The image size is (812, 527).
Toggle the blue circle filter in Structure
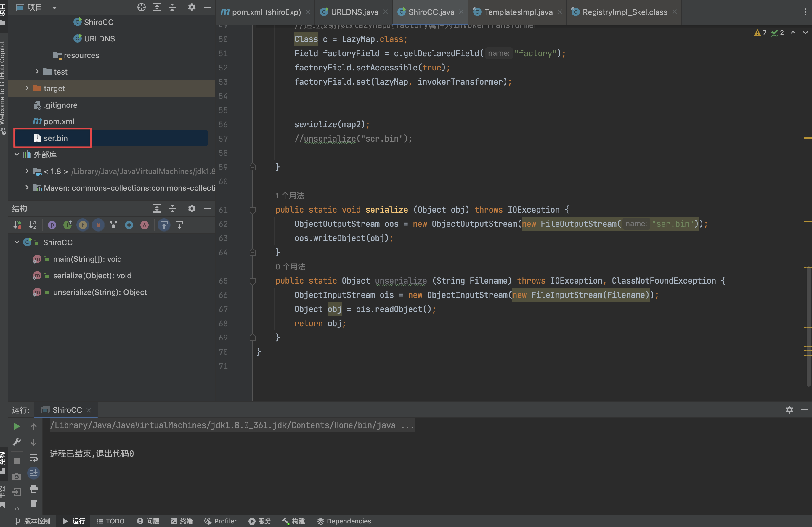click(x=129, y=225)
